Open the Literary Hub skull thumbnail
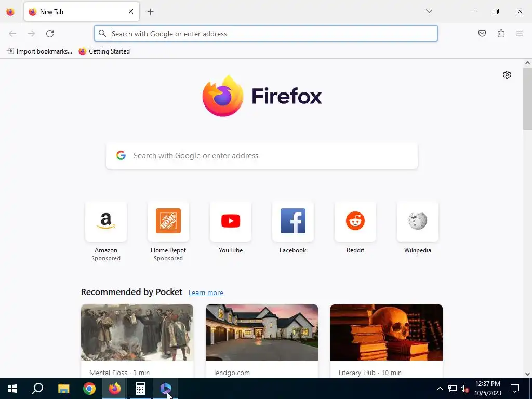Screen dimensions: 532x399 pos(387,332)
